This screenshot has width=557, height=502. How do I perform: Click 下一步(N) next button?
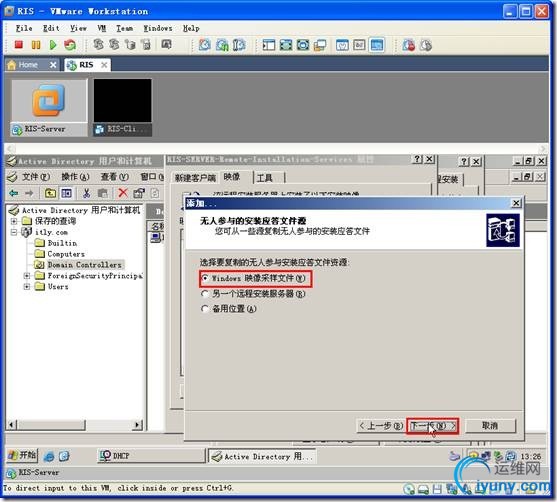point(433,426)
